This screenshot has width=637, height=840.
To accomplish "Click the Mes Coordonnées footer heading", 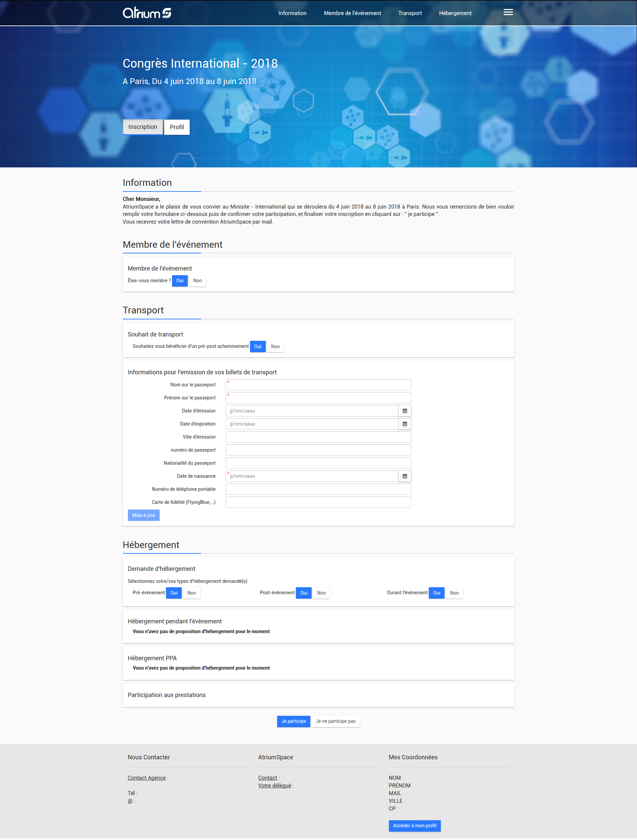I will click(x=413, y=757).
